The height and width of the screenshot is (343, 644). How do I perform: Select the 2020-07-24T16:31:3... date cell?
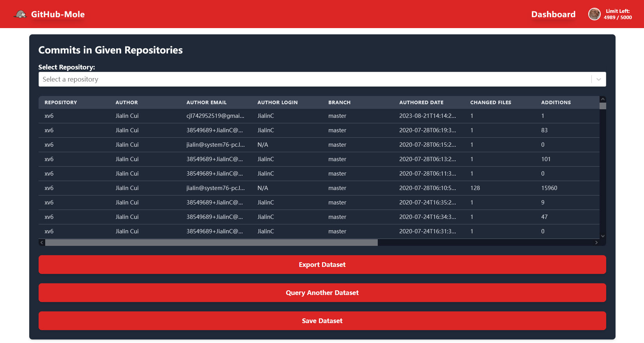[x=428, y=231]
